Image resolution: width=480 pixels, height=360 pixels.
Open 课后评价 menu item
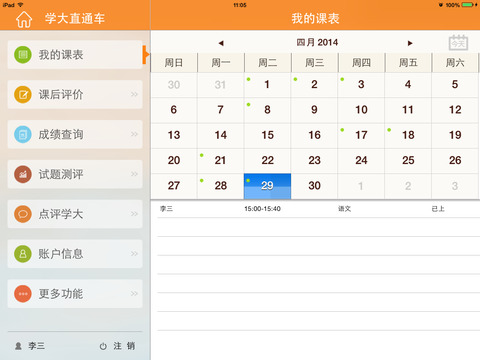click(x=75, y=94)
